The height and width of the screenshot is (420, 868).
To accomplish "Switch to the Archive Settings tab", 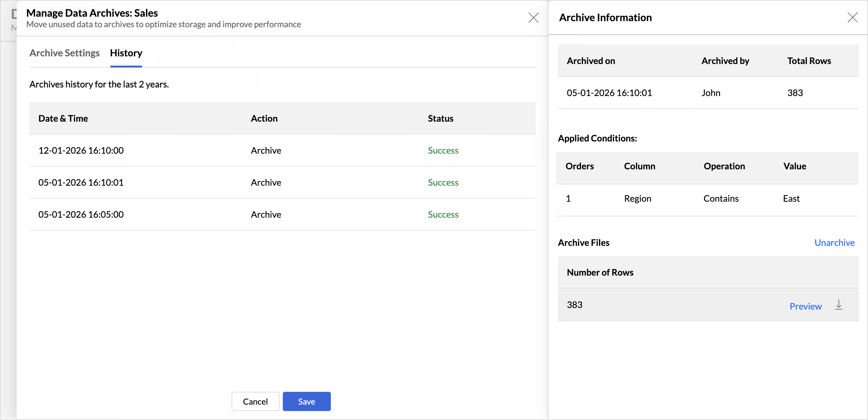I will [x=64, y=53].
